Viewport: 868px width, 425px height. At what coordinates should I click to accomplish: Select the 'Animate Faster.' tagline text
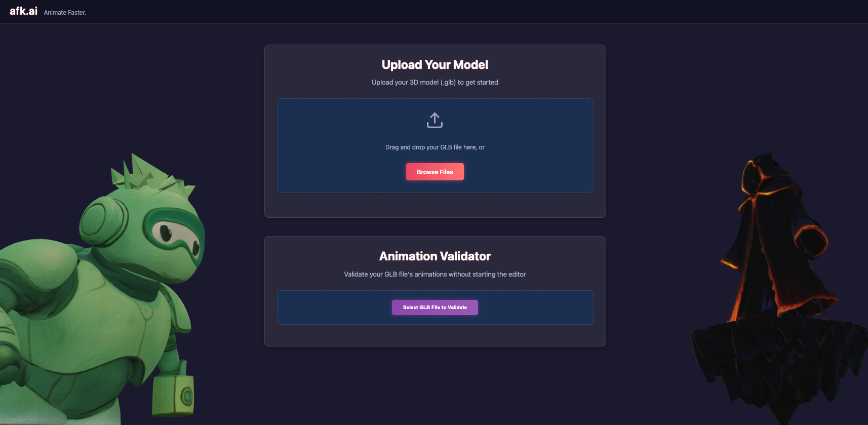click(x=64, y=12)
